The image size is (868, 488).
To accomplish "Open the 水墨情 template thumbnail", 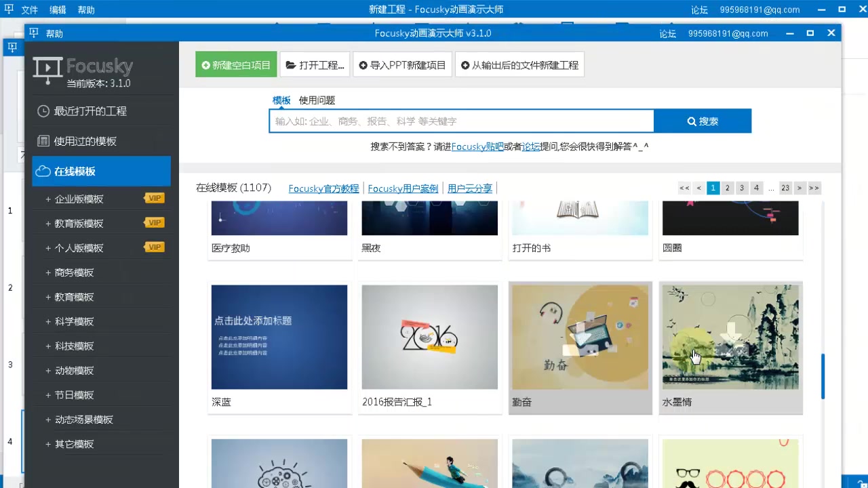I will (x=730, y=337).
